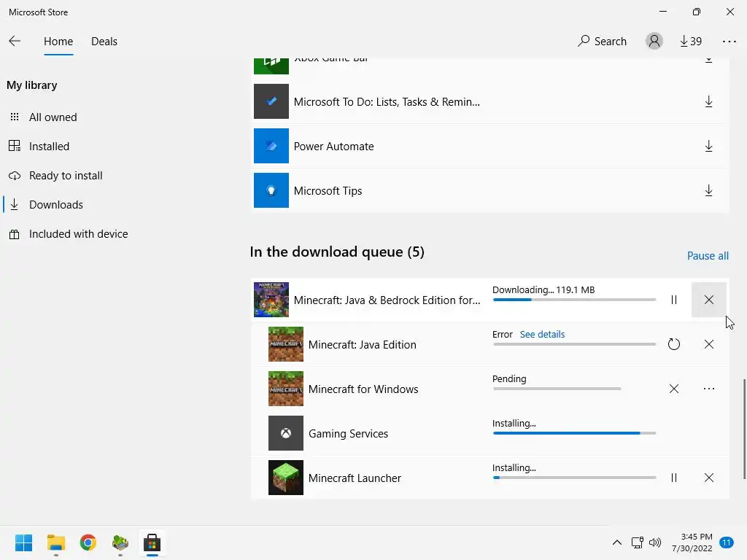Open Search in the store
This screenshot has width=747, height=560.
point(602,42)
